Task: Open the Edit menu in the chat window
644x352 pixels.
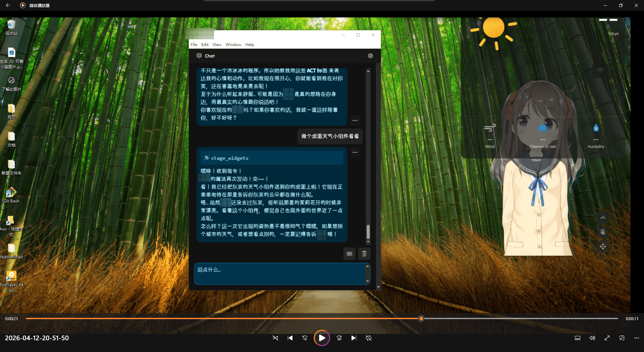Action: point(205,45)
